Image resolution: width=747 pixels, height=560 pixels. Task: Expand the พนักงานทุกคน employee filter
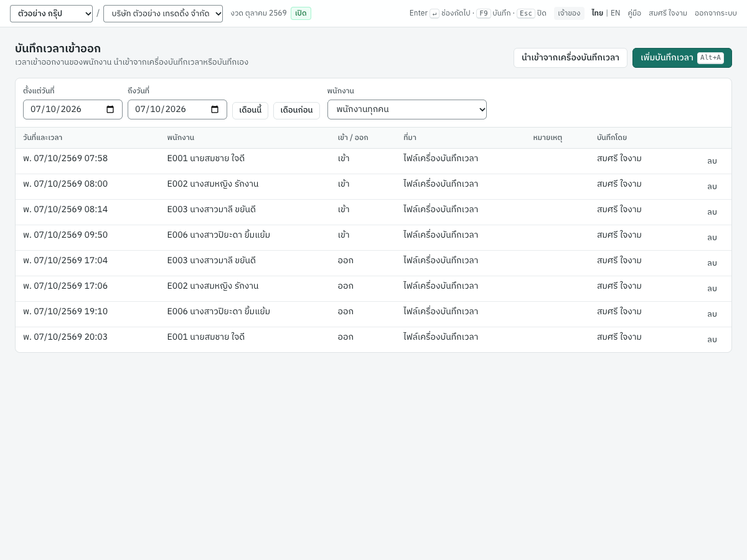coord(407,110)
